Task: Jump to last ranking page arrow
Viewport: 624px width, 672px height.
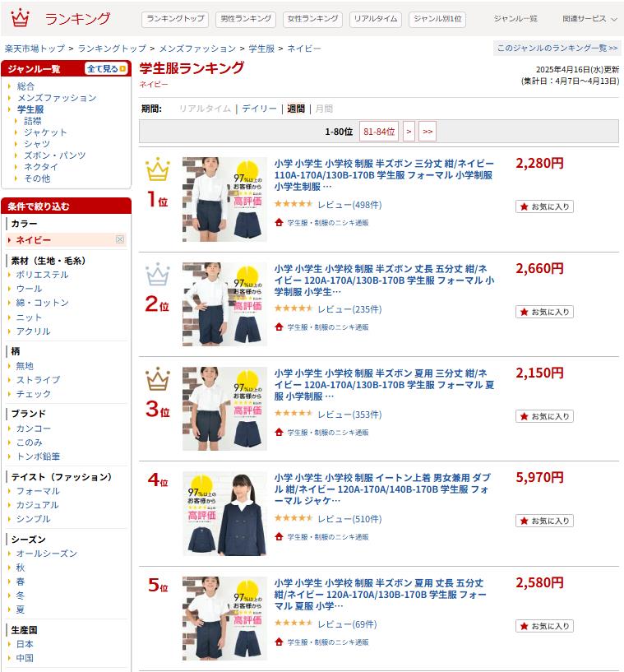Action: click(428, 132)
